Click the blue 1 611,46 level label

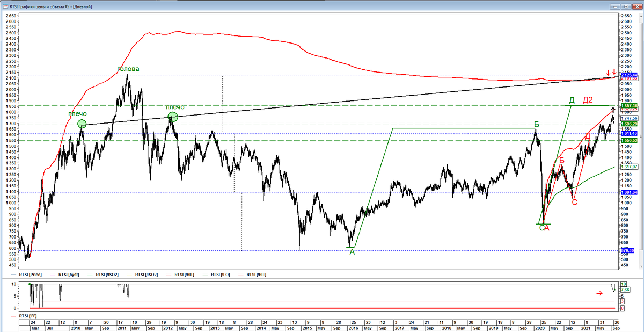click(629, 133)
